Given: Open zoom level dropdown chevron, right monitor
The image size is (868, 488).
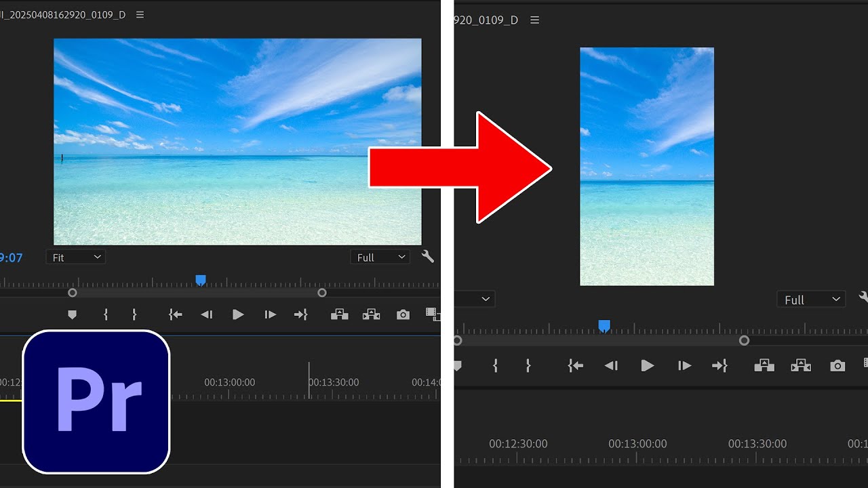Looking at the screenshot, I should pos(485,299).
